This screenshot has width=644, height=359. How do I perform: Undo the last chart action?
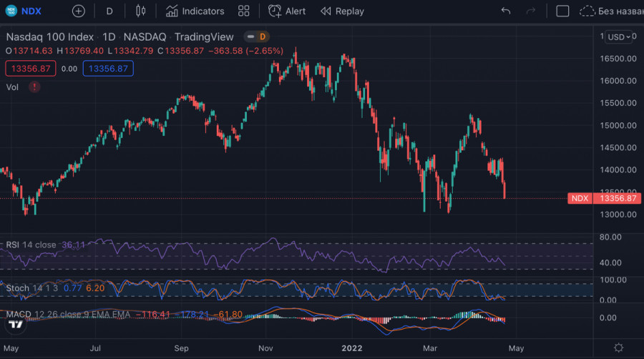click(x=506, y=11)
